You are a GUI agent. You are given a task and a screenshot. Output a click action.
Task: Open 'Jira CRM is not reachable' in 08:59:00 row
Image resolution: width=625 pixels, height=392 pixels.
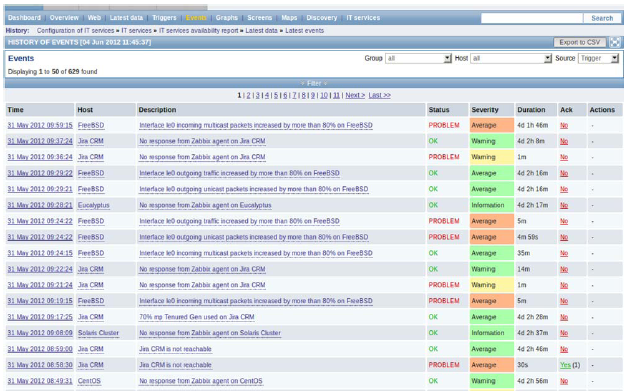click(x=175, y=349)
